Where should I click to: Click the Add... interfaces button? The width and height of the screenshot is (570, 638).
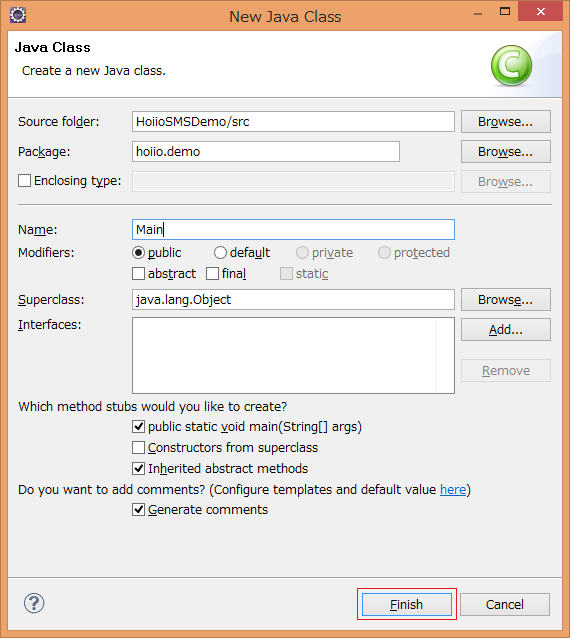(x=506, y=330)
